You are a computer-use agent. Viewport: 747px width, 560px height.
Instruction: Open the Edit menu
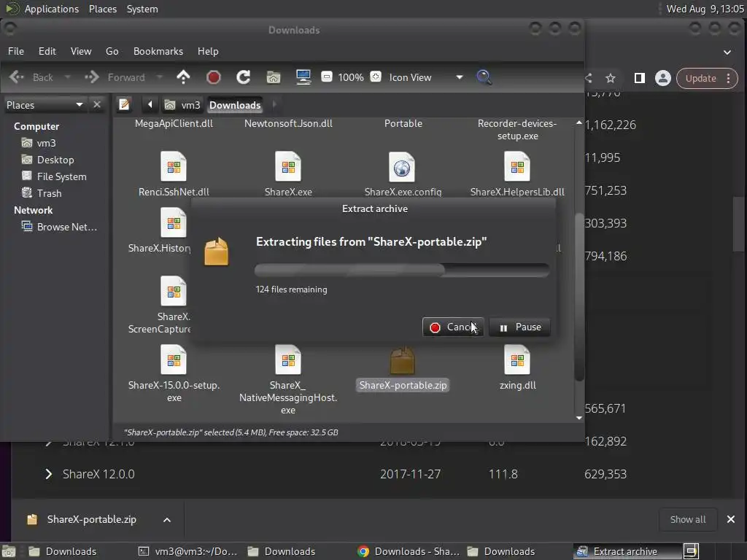(47, 51)
